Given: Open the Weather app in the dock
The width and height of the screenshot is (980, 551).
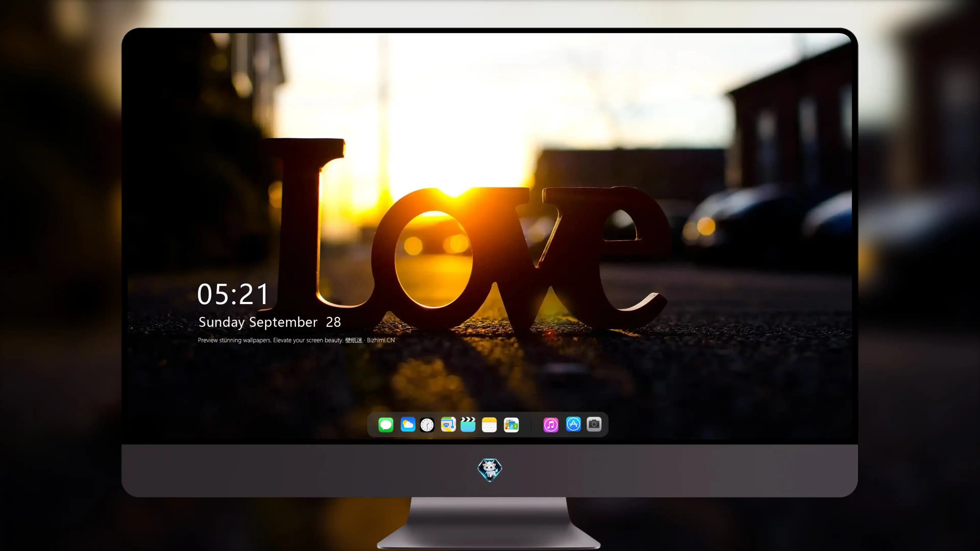Looking at the screenshot, I should click(408, 424).
